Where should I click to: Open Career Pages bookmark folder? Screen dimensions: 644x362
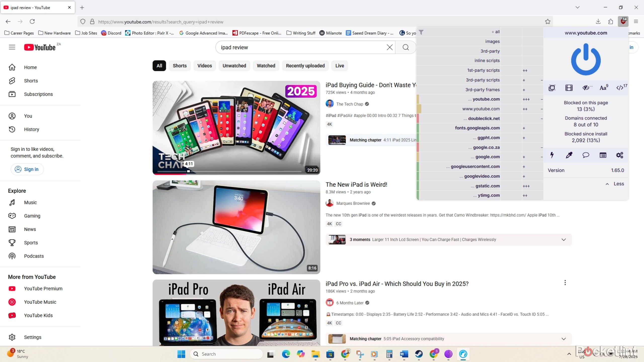click(x=19, y=33)
